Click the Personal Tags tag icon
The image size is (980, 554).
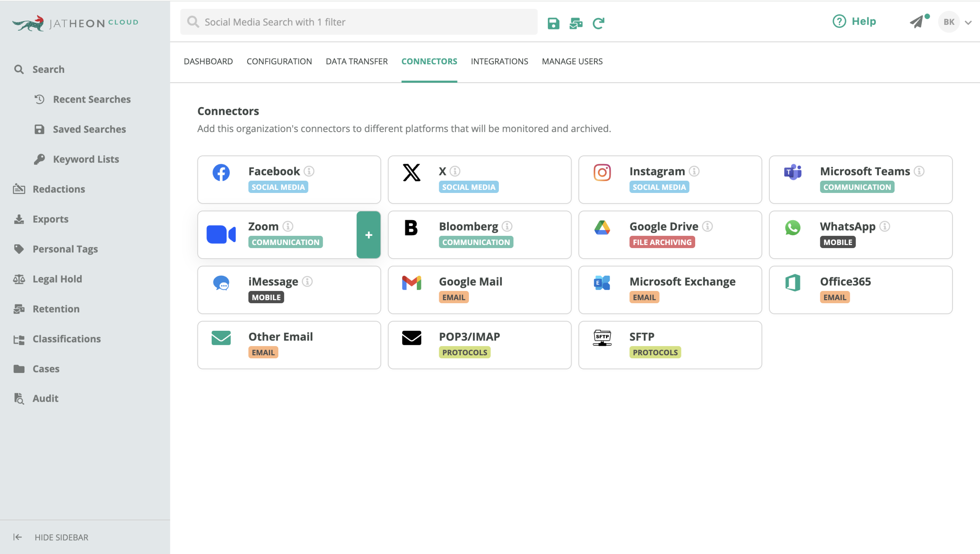click(19, 249)
